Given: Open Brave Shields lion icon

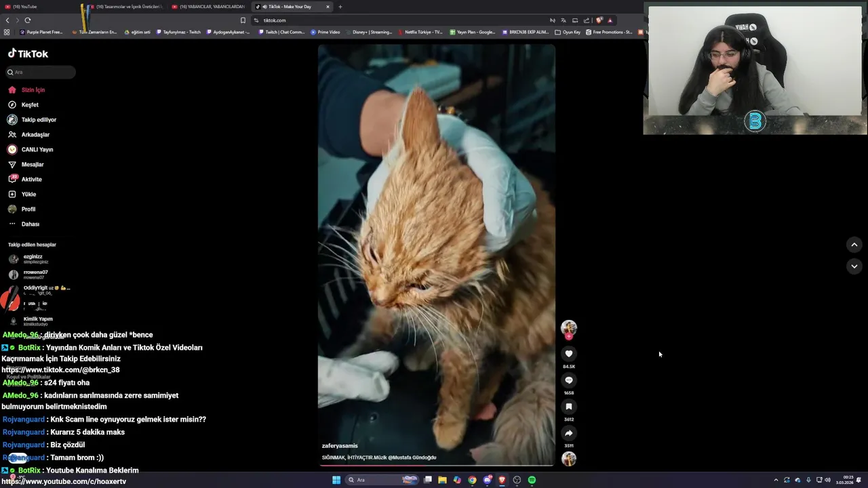Looking at the screenshot, I should pyautogui.click(x=599, y=20).
